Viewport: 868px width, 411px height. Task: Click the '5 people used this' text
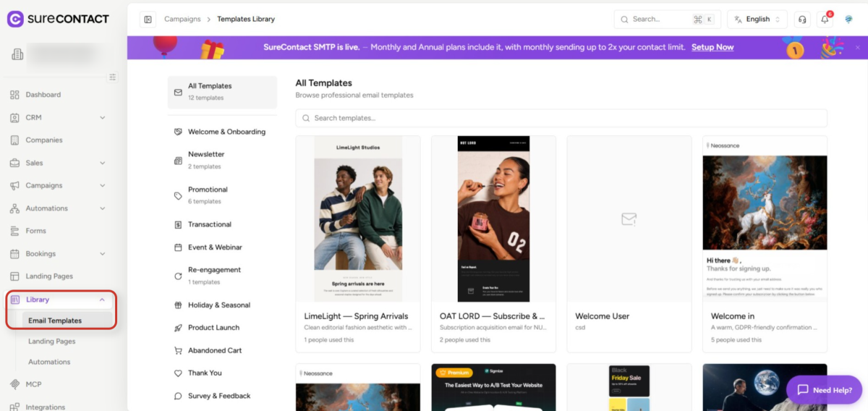click(x=736, y=339)
